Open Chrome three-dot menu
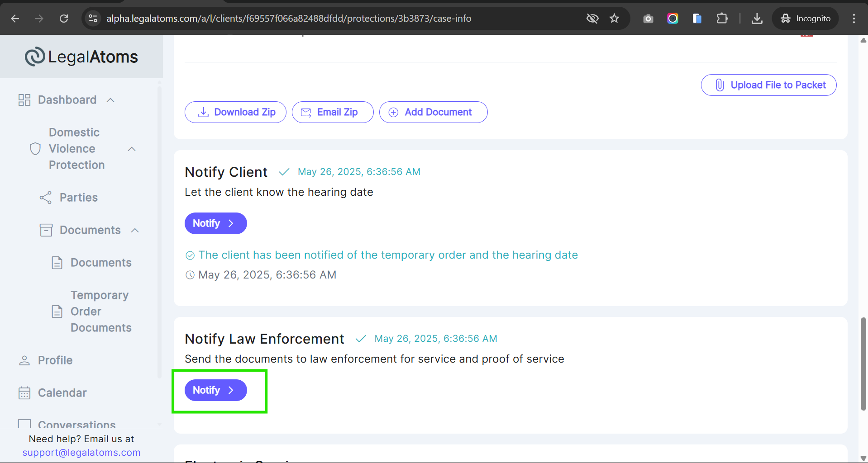The width and height of the screenshot is (868, 463). [x=854, y=19]
